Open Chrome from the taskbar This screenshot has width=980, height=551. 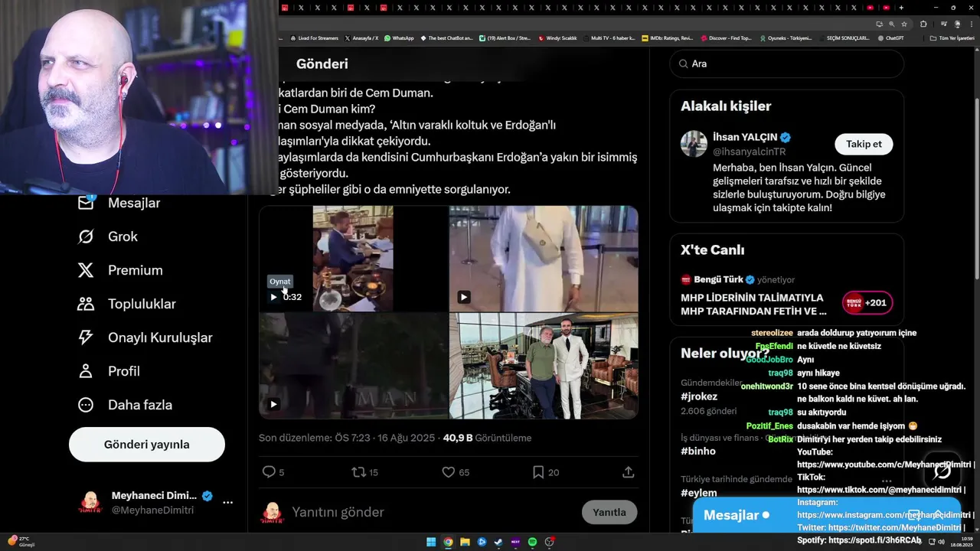pos(448,542)
